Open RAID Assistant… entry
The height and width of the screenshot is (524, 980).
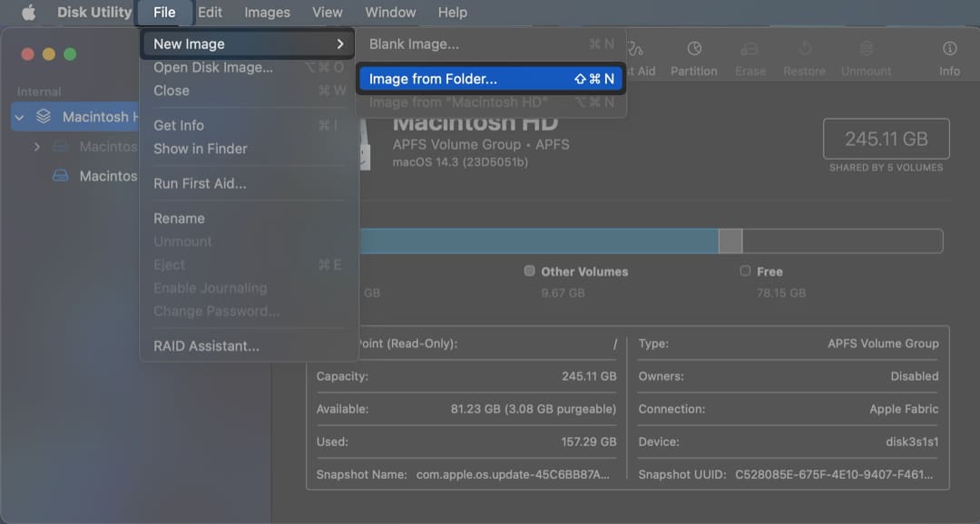(x=249, y=346)
